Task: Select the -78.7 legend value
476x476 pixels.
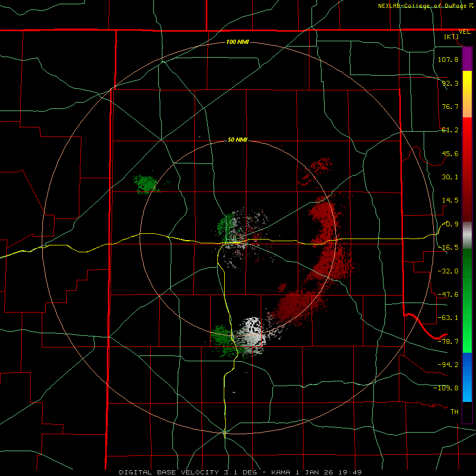Action: [448, 342]
